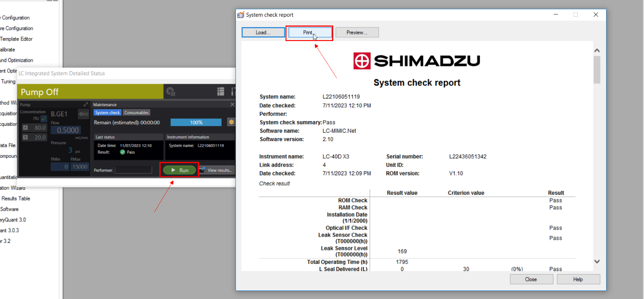Click the Maximize button of System check report
The height and width of the screenshot is (299, 644).
point(575,14)
